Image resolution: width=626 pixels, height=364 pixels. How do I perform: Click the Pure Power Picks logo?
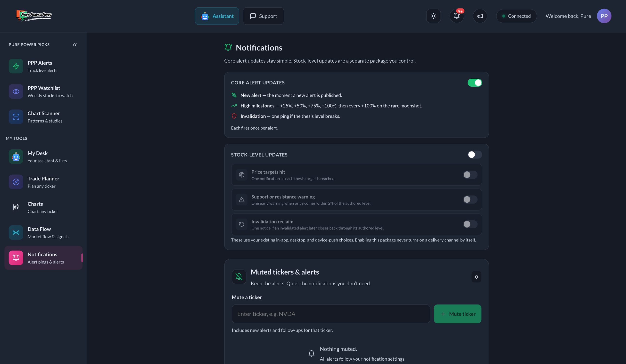click(33, 16)
